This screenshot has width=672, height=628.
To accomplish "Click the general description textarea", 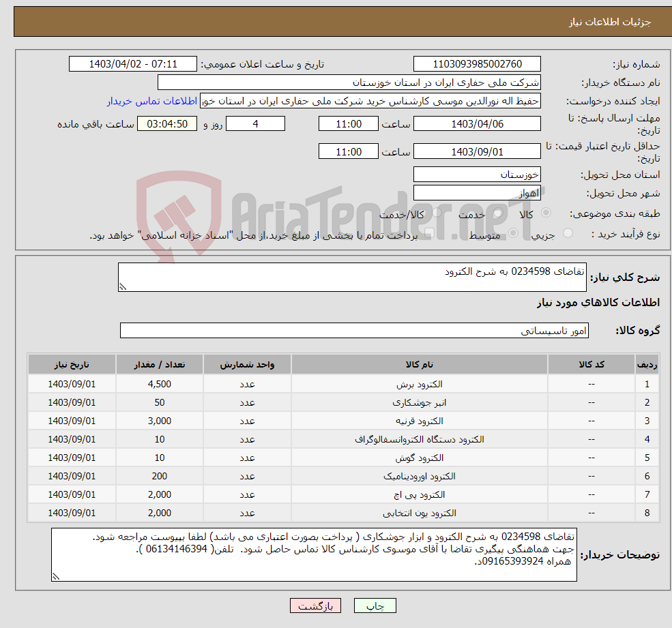I will pyautogui.click(x=352, y=277).
